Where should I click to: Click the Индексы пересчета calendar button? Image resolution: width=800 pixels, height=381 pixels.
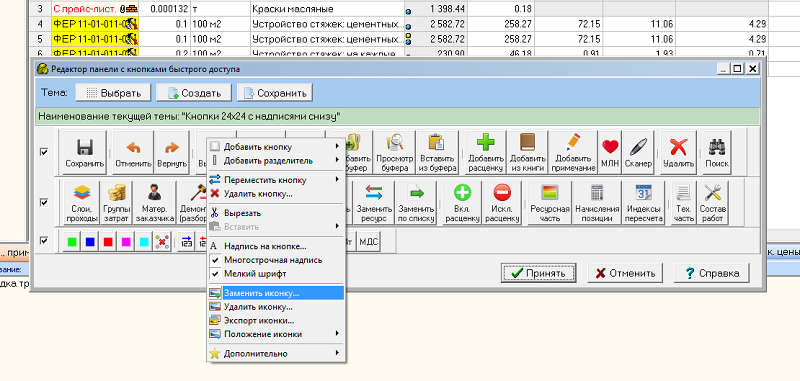[643, 202]
